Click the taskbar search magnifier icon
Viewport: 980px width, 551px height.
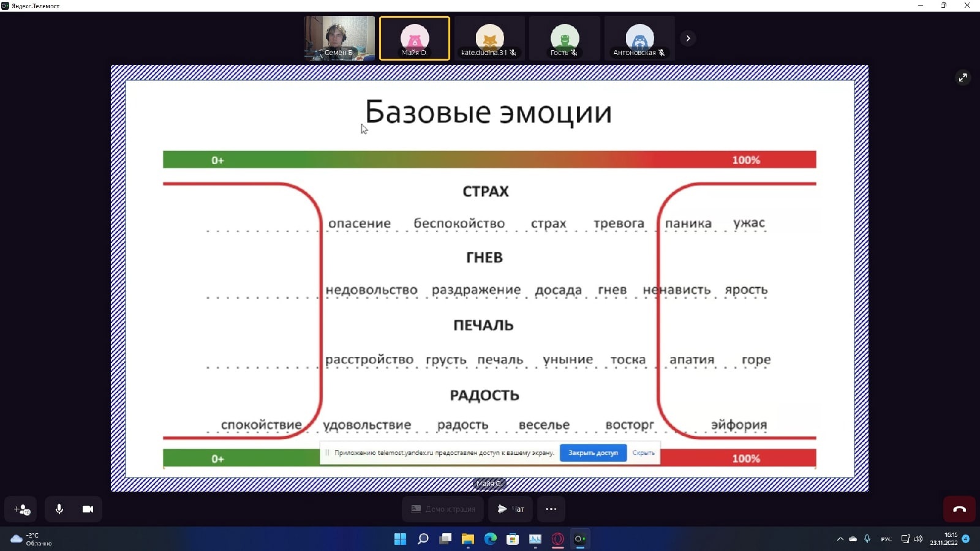pos(423,539)
